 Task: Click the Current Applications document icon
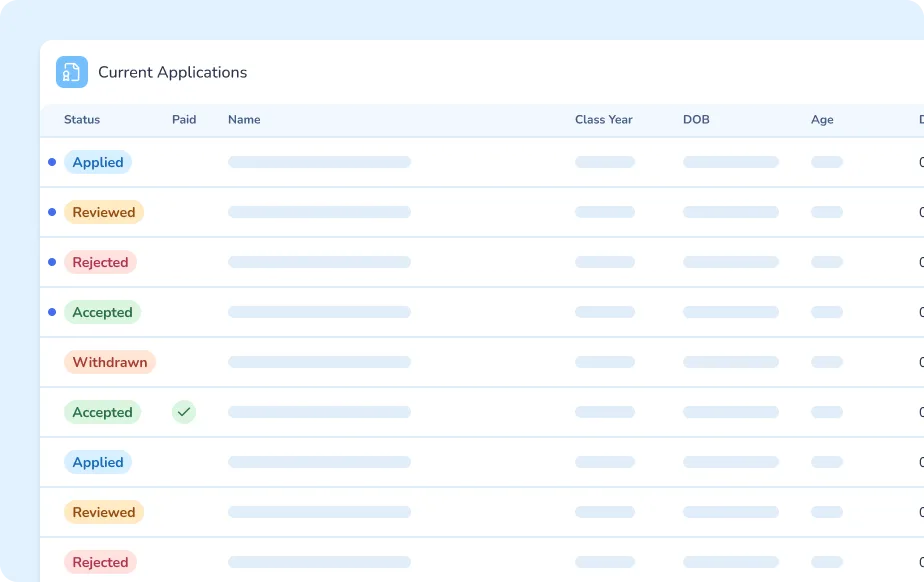click(x=72, y=72)
